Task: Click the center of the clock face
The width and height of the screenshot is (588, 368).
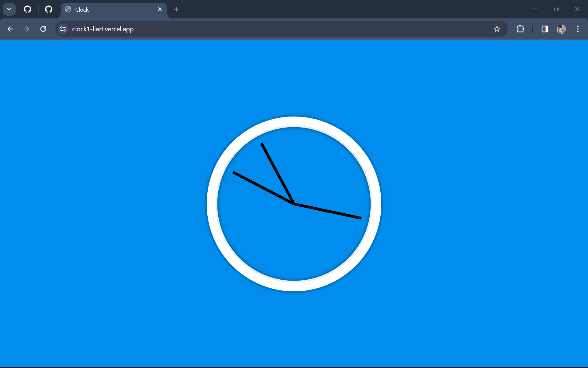Action: (x=294, y=203)
